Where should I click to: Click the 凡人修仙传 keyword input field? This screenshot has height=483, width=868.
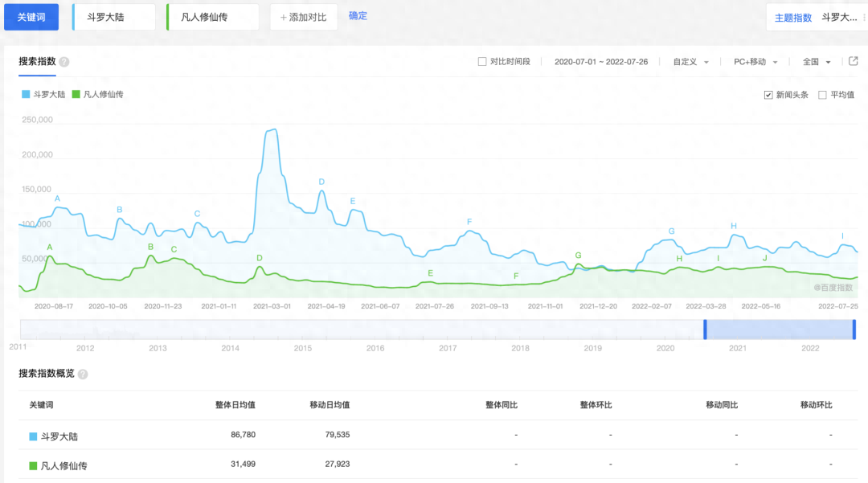click(x=213, y=17)
